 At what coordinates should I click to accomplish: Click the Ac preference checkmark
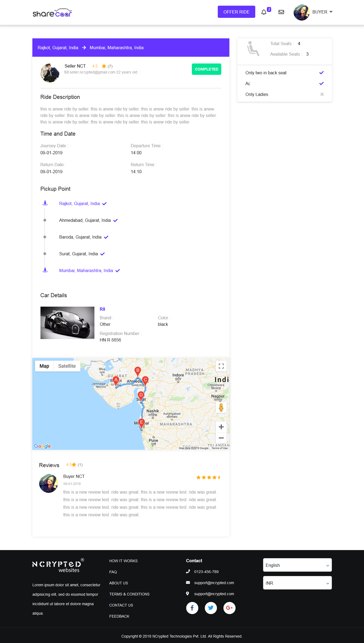point(321,83)
